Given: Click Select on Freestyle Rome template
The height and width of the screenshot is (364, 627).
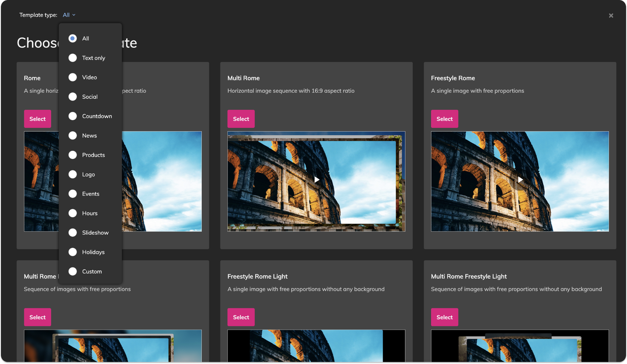Looking at the screenshot, I should click(x=445, y=119).
